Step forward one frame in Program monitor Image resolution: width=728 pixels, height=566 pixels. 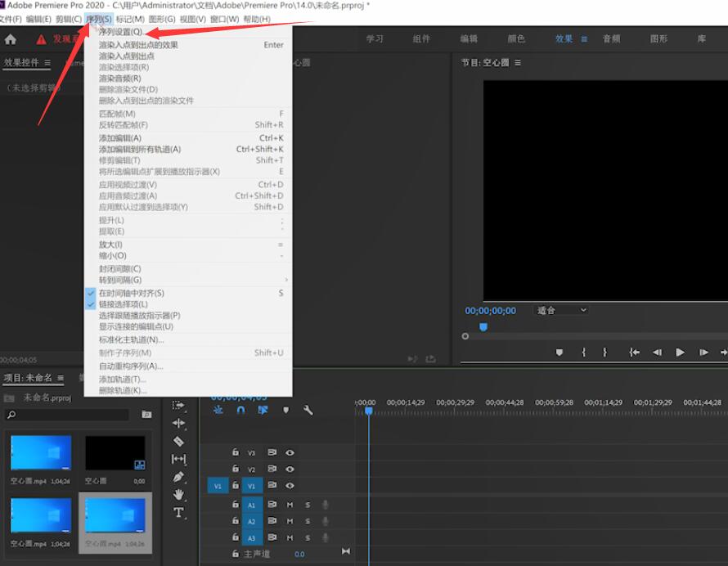pos(703,353)
